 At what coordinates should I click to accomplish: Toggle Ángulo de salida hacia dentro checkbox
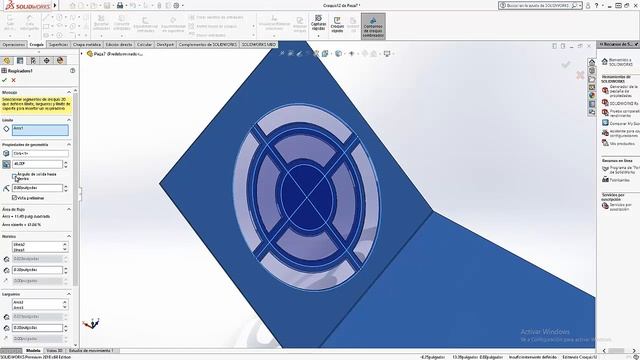click(x=15, y=176)
